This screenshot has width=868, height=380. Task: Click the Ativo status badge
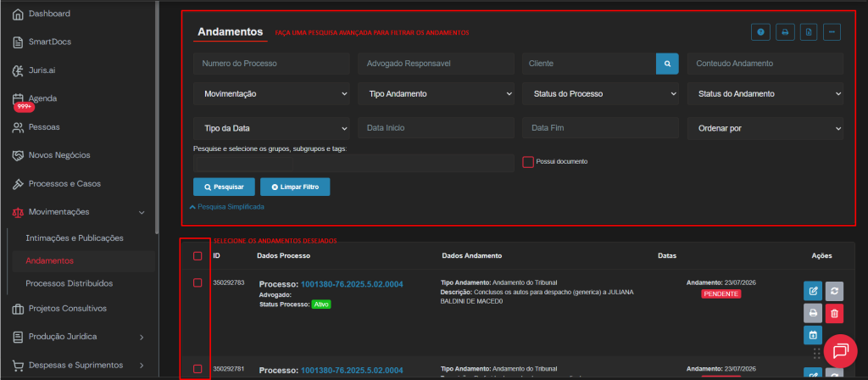pos(320,305)
